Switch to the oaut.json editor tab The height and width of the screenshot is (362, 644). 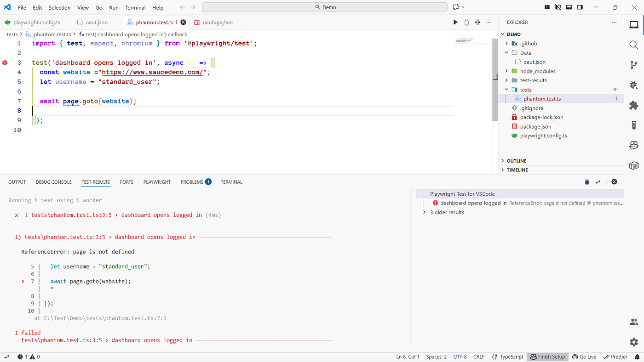pos(97,22)
